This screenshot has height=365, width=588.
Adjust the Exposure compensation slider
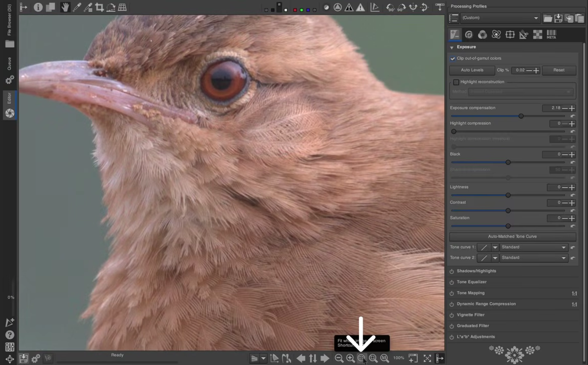pos(521,116)
